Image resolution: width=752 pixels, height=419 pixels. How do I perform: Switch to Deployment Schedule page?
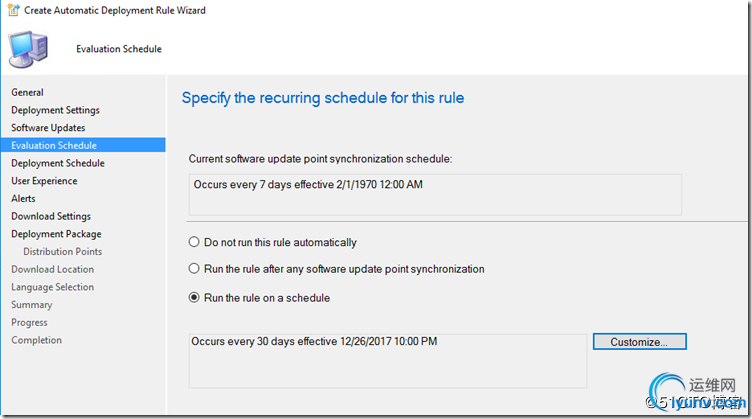pos(57,163)
